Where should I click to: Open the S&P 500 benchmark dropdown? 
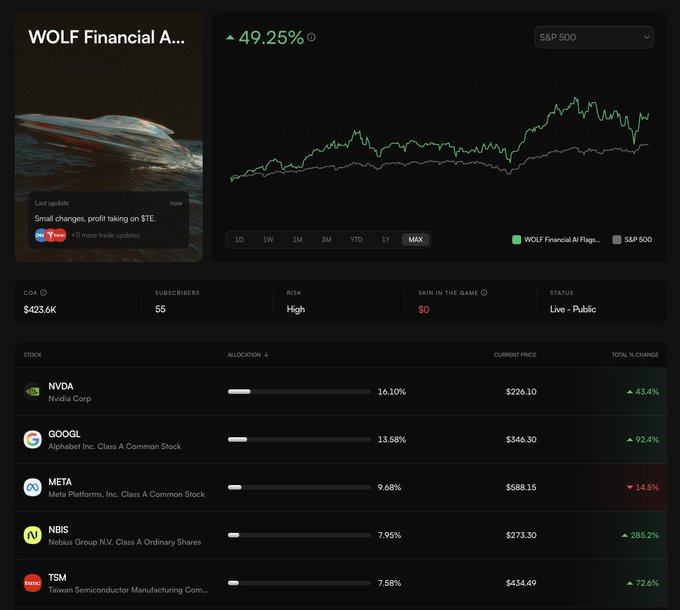pyautogui.click(x=594, y=37)
